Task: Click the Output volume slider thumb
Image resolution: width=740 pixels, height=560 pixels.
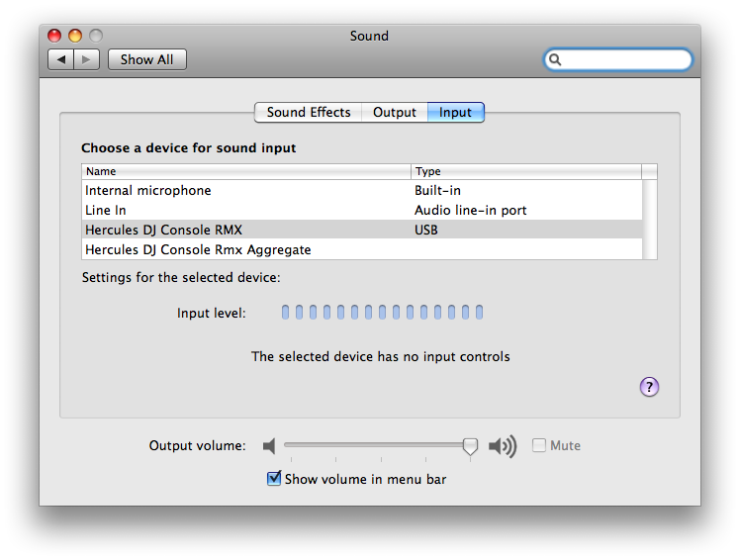Action: (x=470, y=446)
